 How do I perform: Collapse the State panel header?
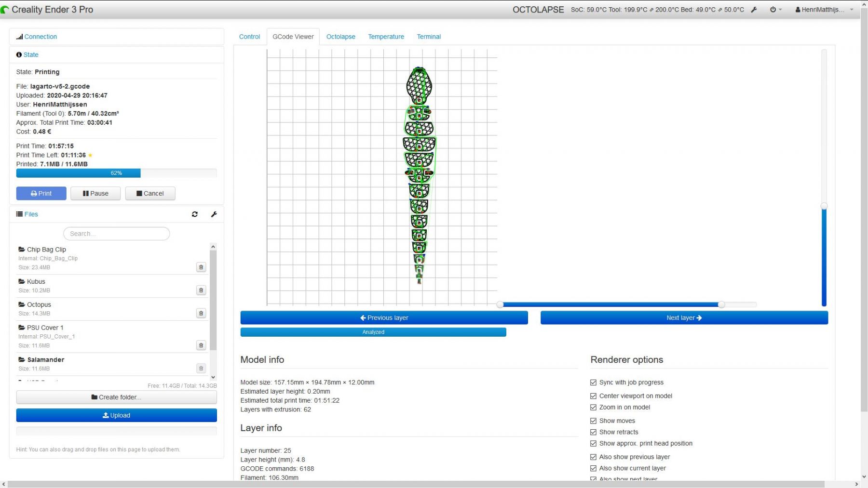[x=31, y=55]
